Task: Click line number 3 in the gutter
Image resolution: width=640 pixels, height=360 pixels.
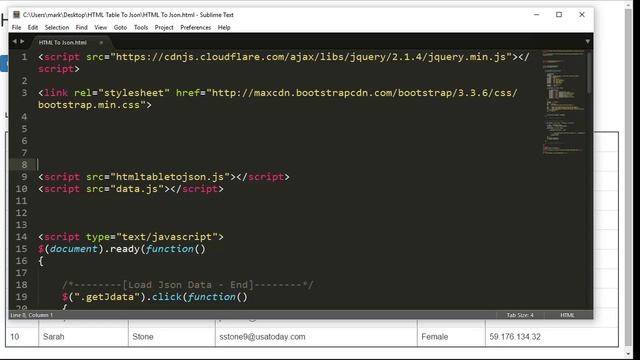Action: [x=24, y=93]
